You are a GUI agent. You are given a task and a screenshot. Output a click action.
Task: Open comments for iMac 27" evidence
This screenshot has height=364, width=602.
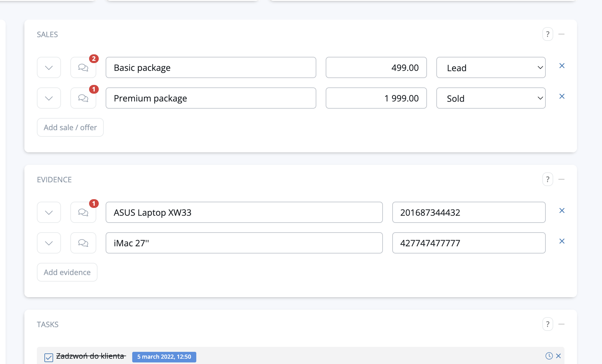(83, 243)
